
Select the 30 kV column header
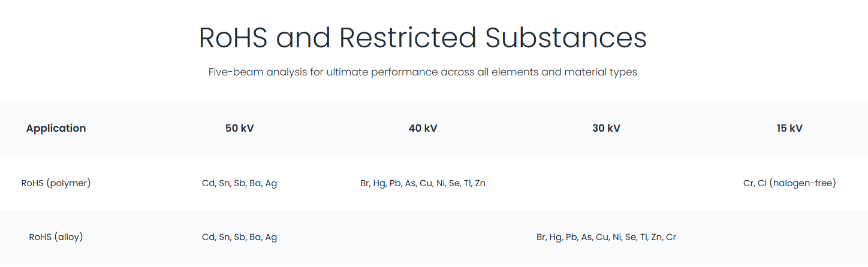(x=606, y=128)
